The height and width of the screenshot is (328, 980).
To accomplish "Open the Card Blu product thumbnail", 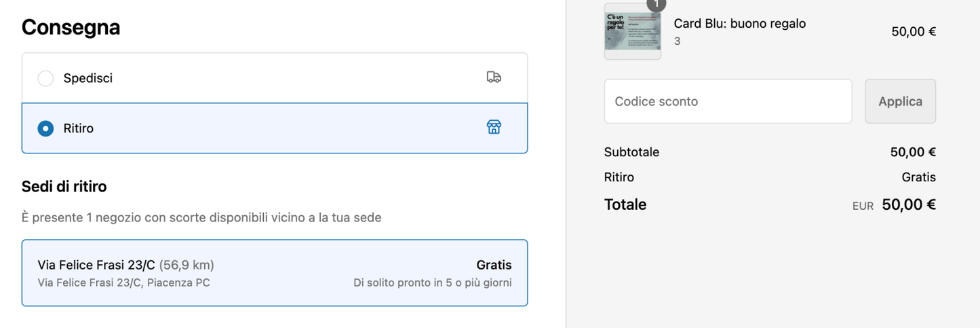I will tap(632, 31).
